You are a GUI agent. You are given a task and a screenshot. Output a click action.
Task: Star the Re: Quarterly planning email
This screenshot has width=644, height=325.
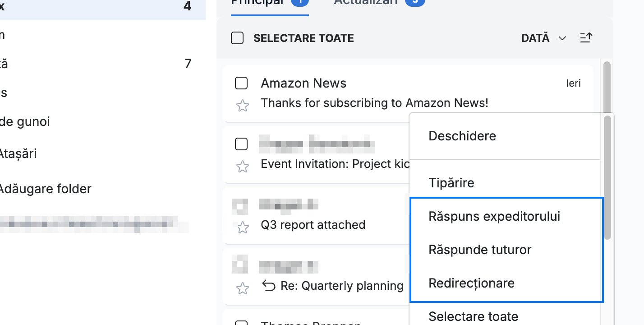pos(243,288)
